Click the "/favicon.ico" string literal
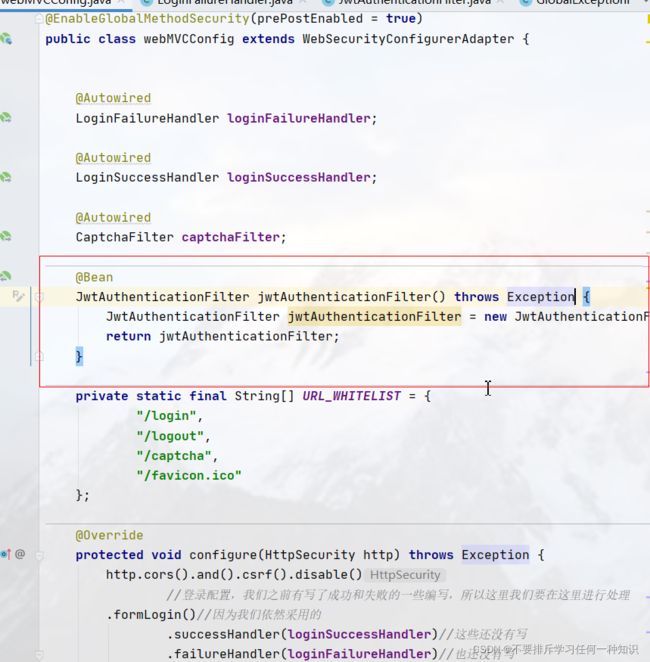 click(189, 476)
